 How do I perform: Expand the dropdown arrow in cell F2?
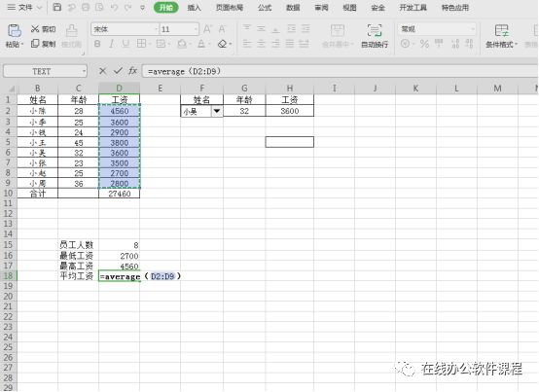click(217, 111)
